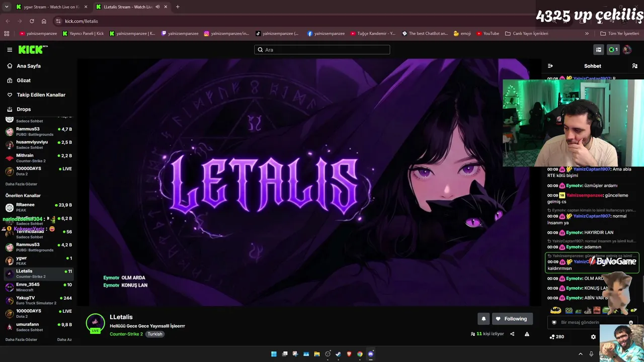The image size is (644, 362).
Task: Show hidden system tray icons
Action: tap(580, 354)
